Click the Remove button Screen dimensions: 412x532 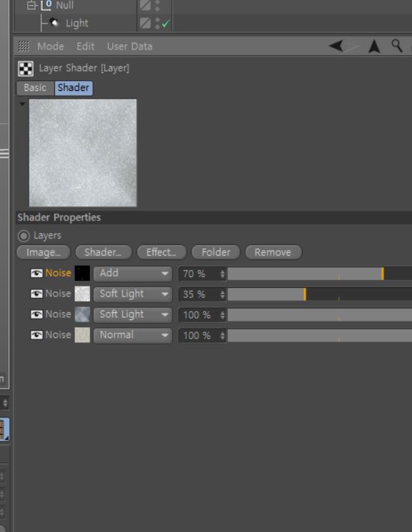pos(273,253)
